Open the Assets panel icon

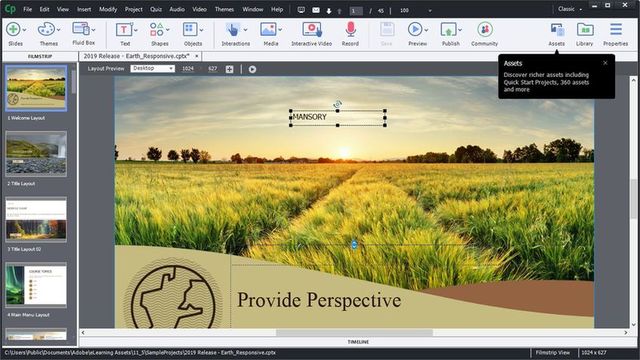(557, 30)
